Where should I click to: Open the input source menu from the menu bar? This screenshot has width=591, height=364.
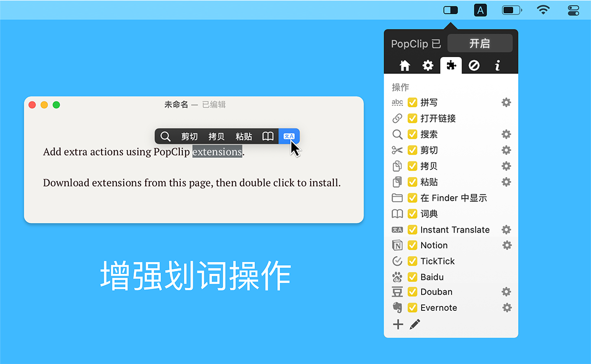tap(480, 9)
